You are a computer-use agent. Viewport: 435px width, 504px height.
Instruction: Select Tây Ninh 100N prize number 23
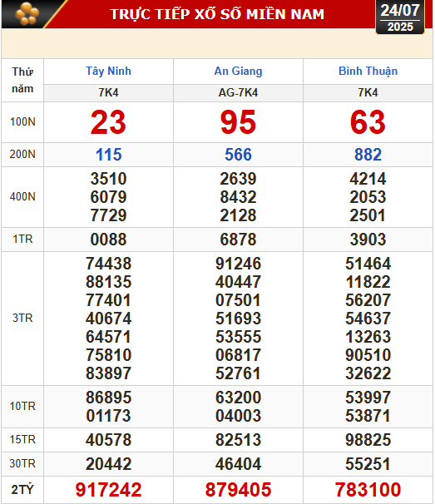[x=108, y=122]
